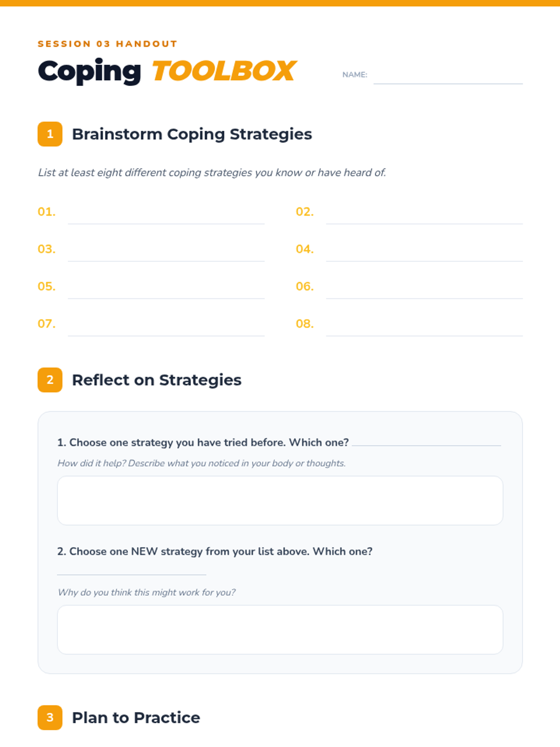Click the 'How did it help?' answer box

[280, 500]
